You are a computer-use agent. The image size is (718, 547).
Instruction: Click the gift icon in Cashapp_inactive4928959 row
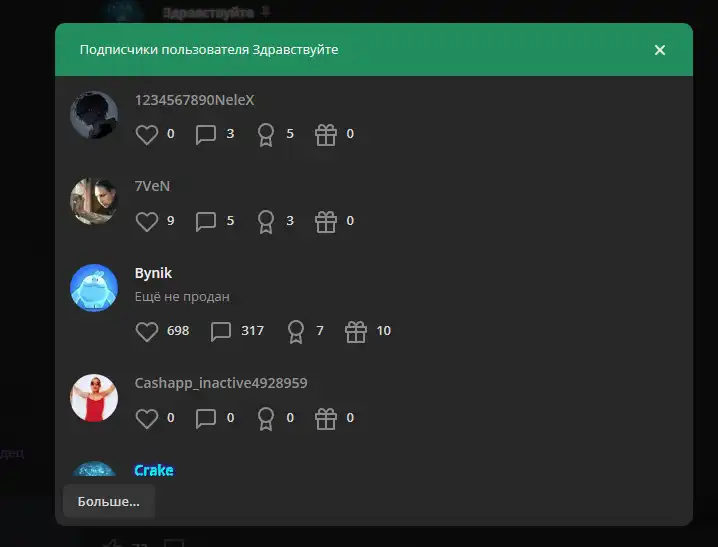point(326,418)
